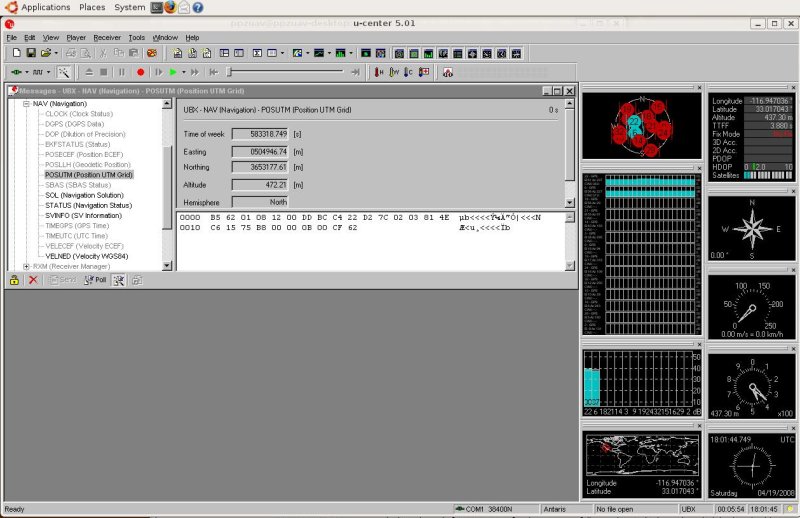This screenshot has width=800, height=518.
Task: Open the Map view globe icon
Action: (297, 53)
